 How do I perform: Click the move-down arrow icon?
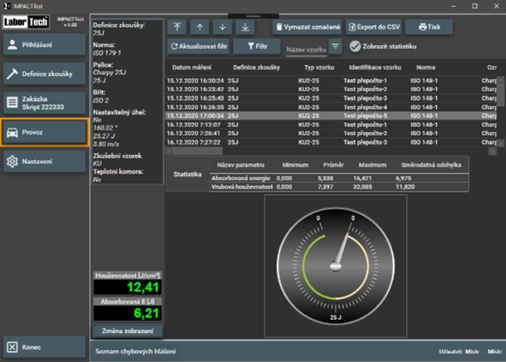(222, 27)
